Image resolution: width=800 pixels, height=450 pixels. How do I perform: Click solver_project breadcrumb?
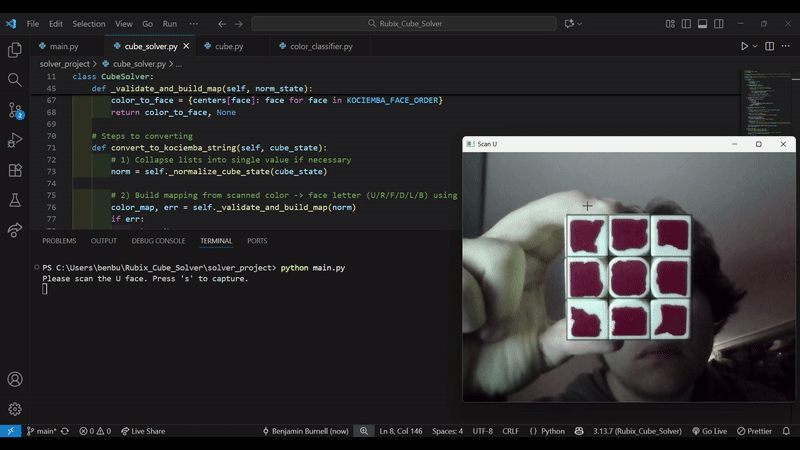[64, 64]
